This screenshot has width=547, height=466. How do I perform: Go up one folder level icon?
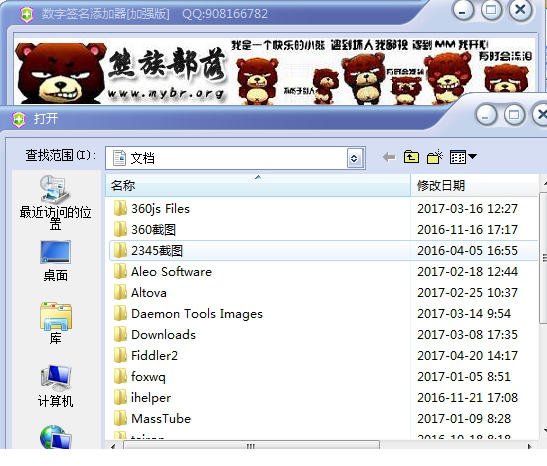click(411, 157)
